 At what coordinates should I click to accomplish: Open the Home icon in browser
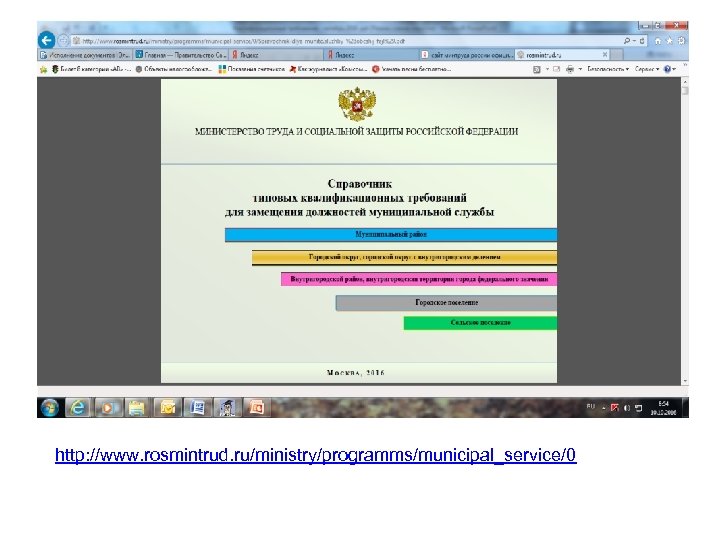[x=658, y=41]
